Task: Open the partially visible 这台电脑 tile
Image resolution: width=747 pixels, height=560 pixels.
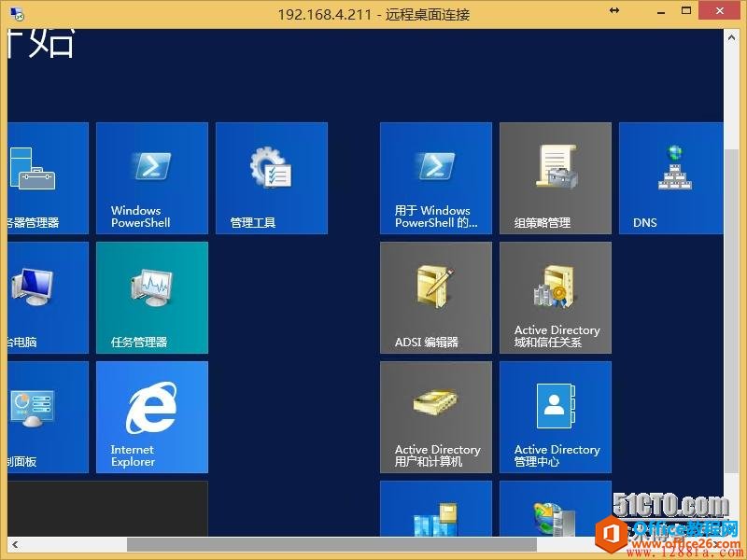Action: pyautogui.click(x=48, y=297)
